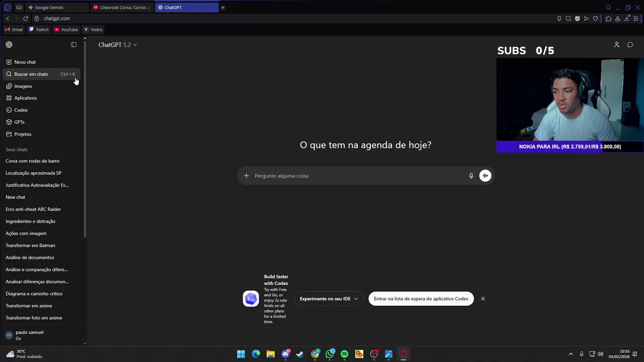
Task: Open chat Localização aproximada SP
Action: point(41,173)
